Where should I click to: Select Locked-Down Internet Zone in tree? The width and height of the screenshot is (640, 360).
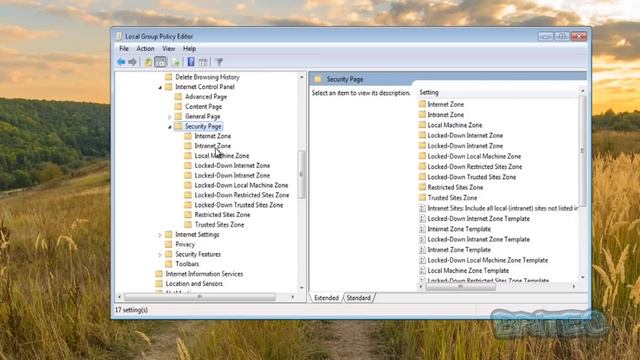point(232,165)
